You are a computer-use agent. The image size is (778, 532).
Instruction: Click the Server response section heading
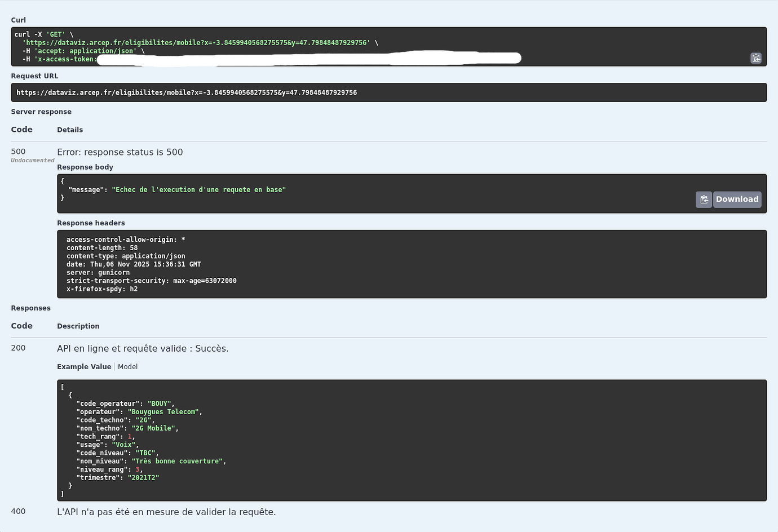41,111
